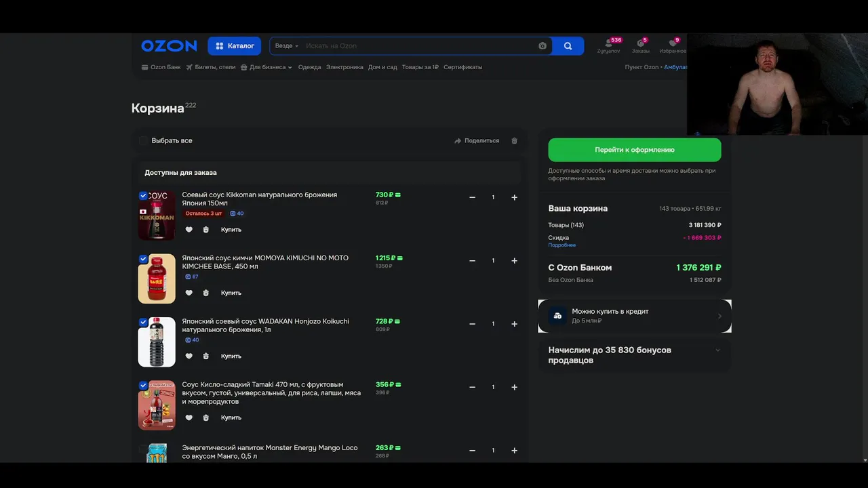The width and height of the screenshot is (868, 488).
Task: Uncheck the WADAKAN soy sauce checkbox
Action: coord(143,322)
